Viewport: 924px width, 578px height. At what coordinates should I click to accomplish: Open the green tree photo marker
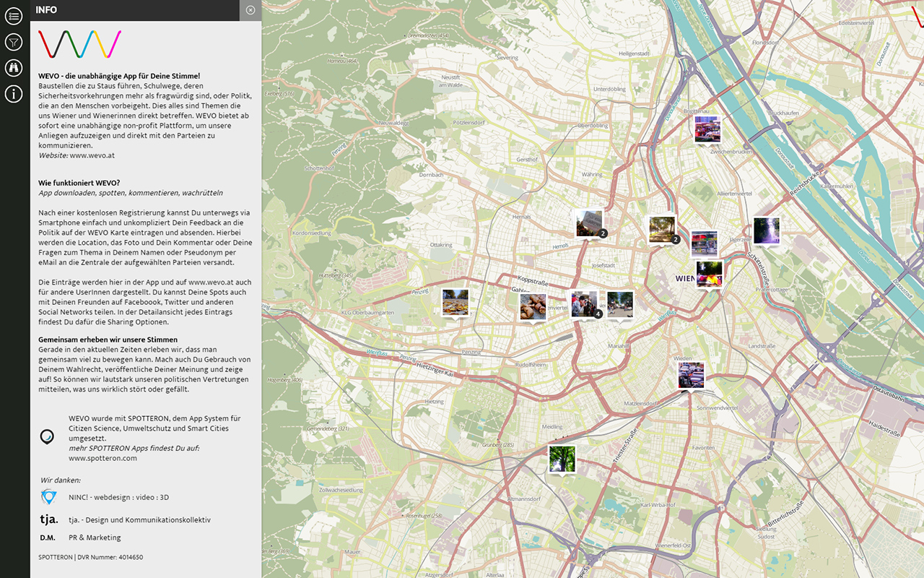click(x=561, y=459)
